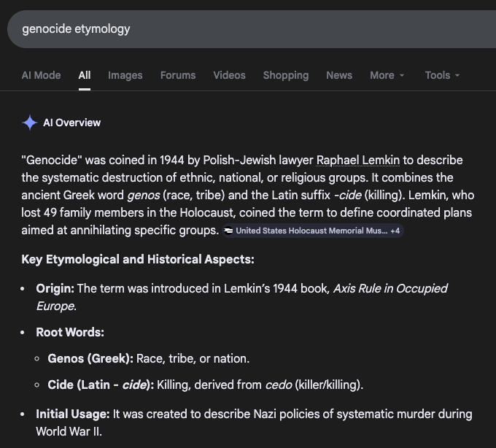Select the All results tab
This screenshot has height=448, width=496.
(85, 75)
